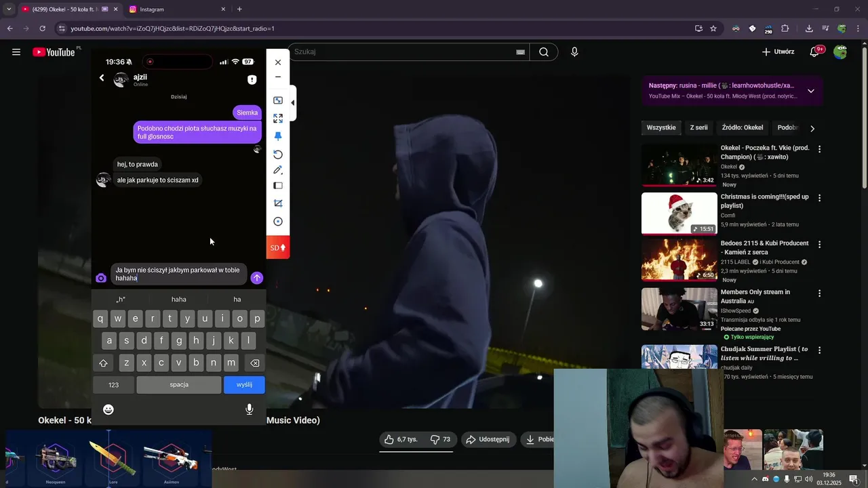This screenshot has width=868, height=488.
Task: Enter fullscreen from mirror toolbar
Action: (x=278, y=119)
